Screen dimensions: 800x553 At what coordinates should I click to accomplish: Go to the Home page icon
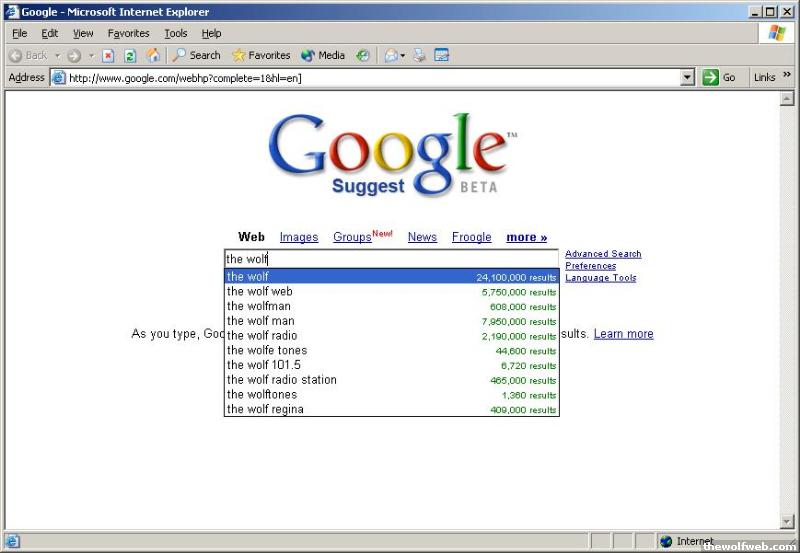point(153,56)
